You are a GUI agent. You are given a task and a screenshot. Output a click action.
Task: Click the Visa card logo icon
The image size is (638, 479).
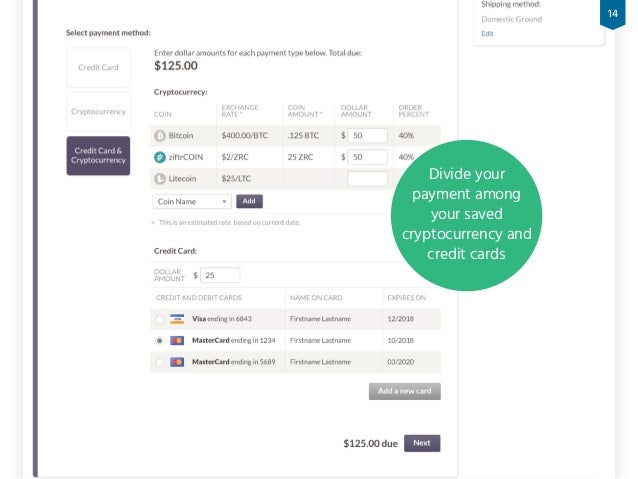[x=177, y=319]
